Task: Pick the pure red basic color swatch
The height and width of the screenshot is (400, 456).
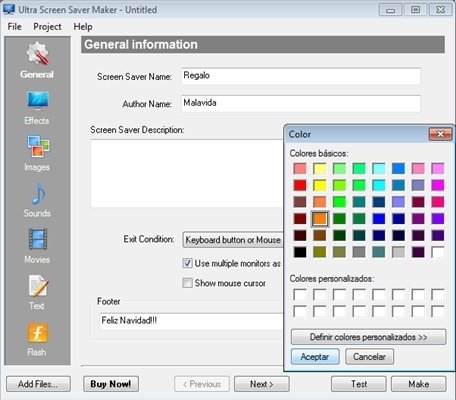Action: (x=300, y=185)
